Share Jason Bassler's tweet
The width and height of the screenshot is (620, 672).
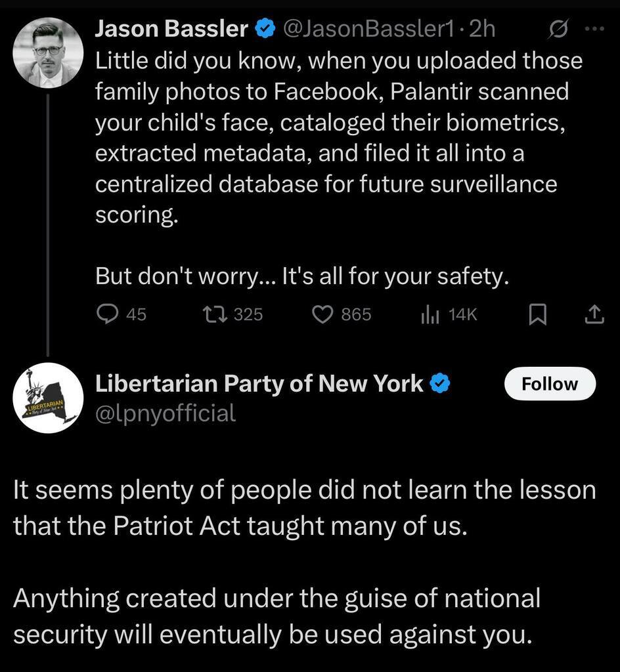(x=594, y=316)
